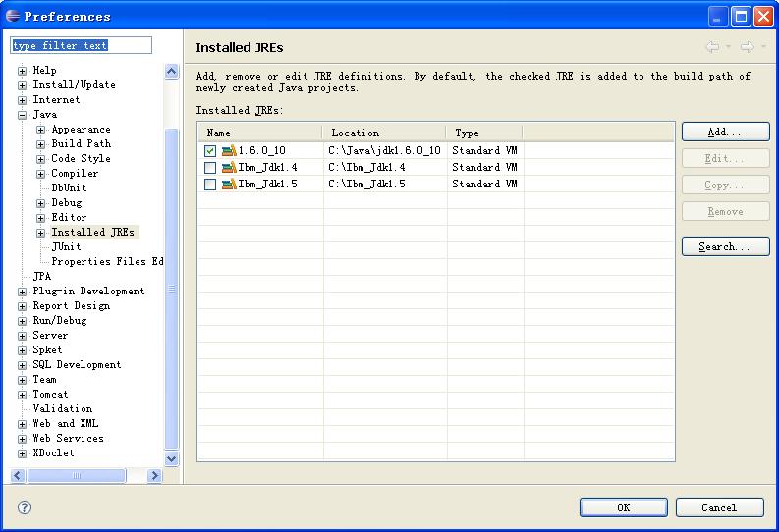Expand the Run/Debug node

22,321
